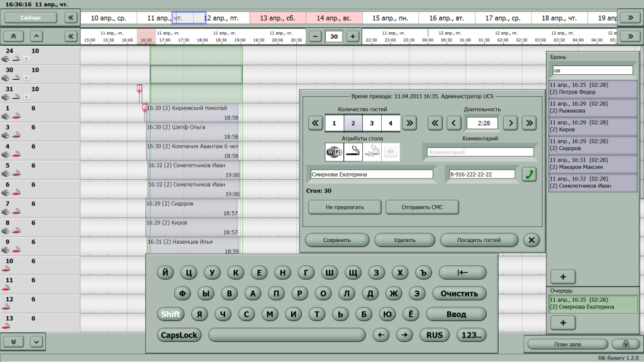The image size is (644, 362).
Task: Click the Не предлагать button
Action: tap(345, 207)
